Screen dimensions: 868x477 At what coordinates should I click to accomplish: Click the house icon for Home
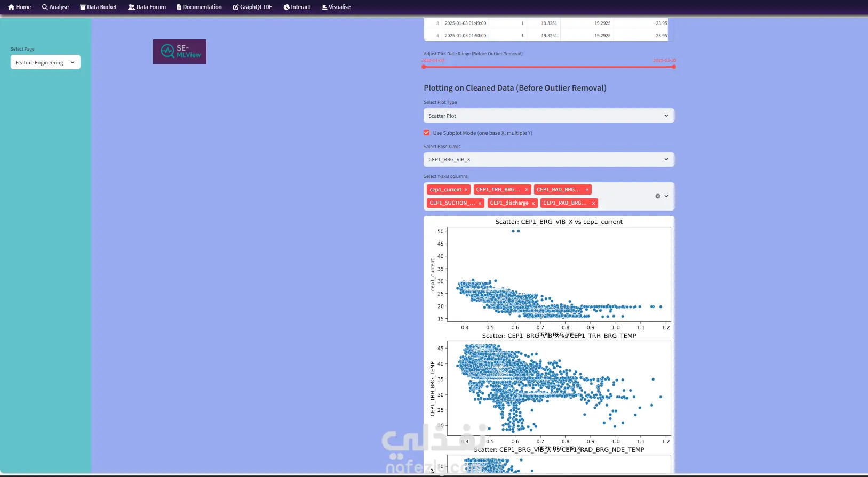pos(11,7)
